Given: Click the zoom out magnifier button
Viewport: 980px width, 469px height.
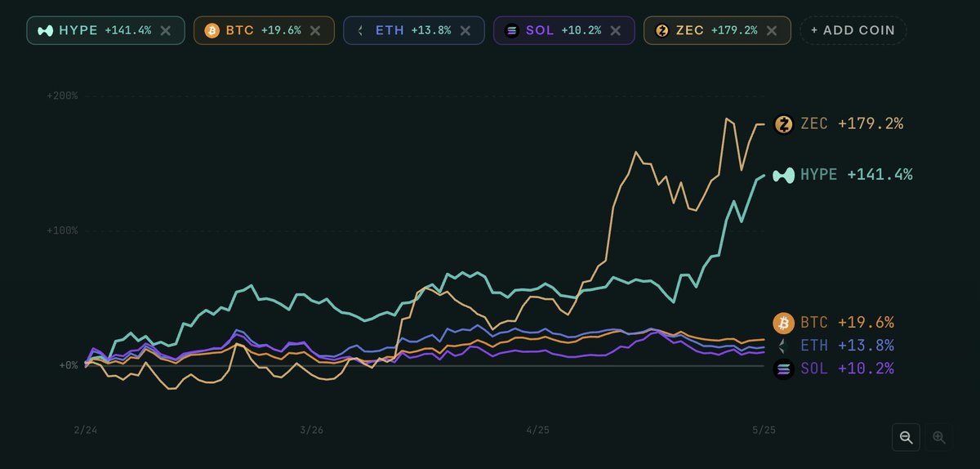Looking at the screenshot, I should pyautogui.click(x=906, y=437).
